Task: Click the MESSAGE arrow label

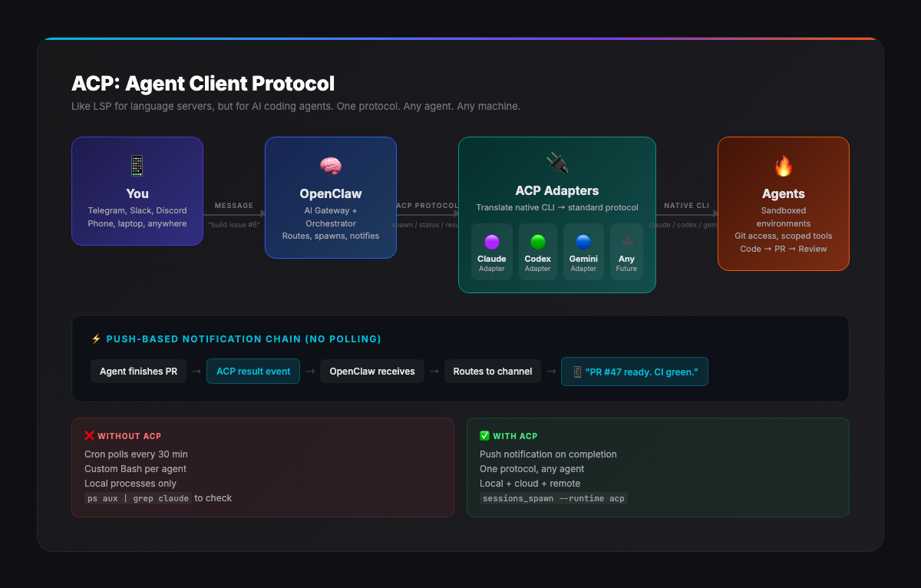Action: coord(234,206)
